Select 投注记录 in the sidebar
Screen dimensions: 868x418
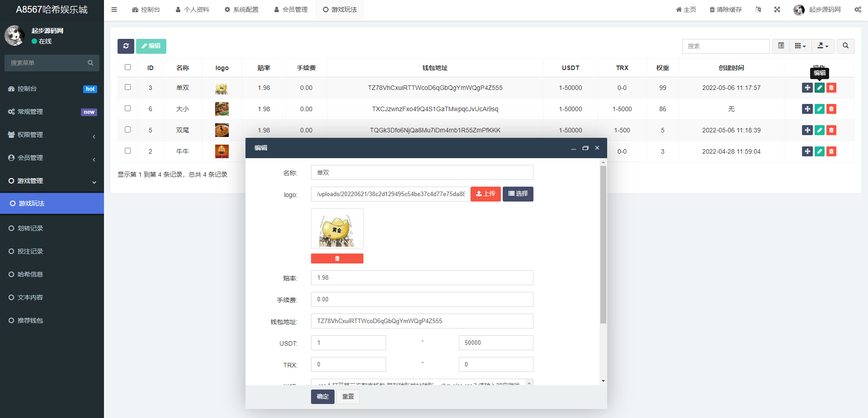(52, 251)
